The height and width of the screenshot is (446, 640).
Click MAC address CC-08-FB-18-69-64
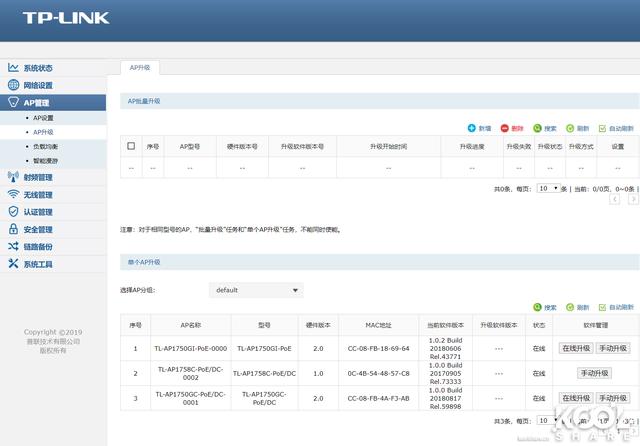[x=378, y=348]
